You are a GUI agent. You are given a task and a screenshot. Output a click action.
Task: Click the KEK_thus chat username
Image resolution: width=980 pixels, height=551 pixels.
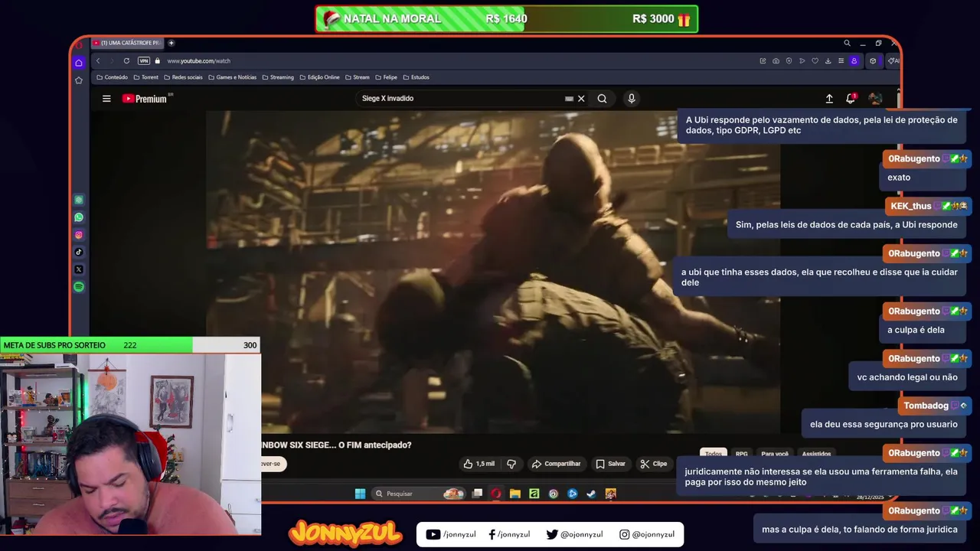tap(911, 206)
